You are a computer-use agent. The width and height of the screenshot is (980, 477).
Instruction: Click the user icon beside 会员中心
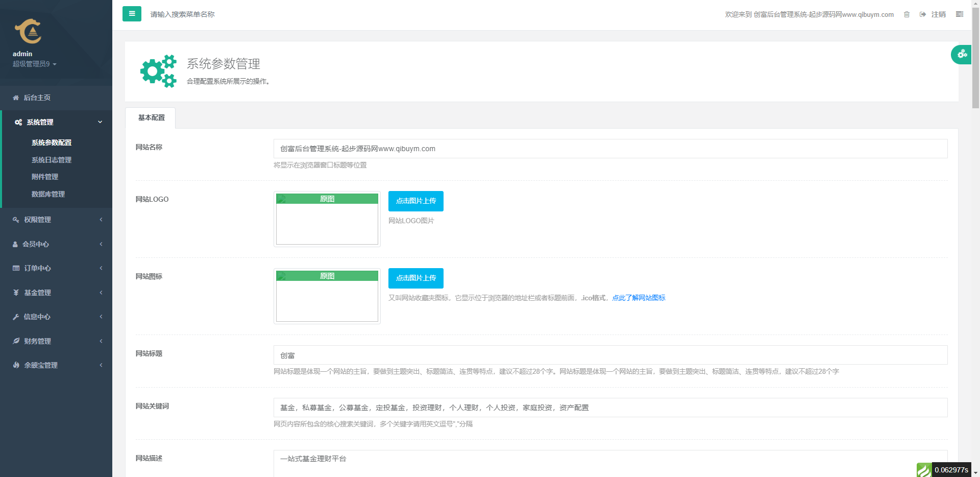(x=15, y=244)
